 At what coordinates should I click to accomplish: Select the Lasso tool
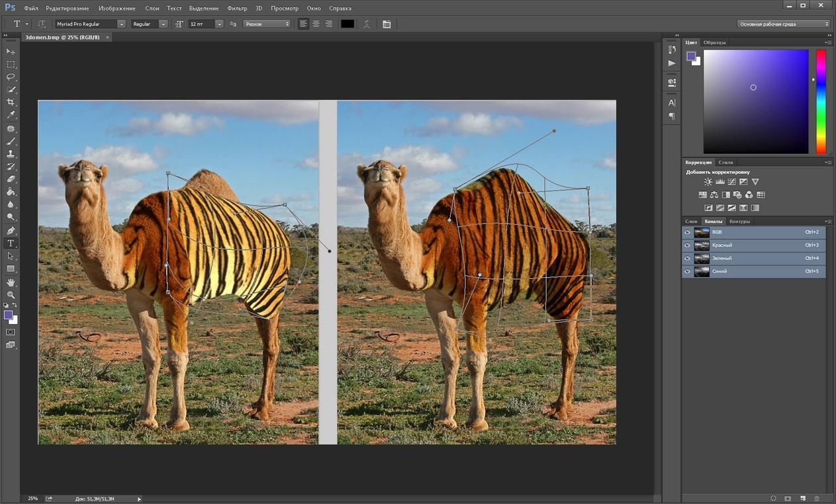tap(11, 77)
